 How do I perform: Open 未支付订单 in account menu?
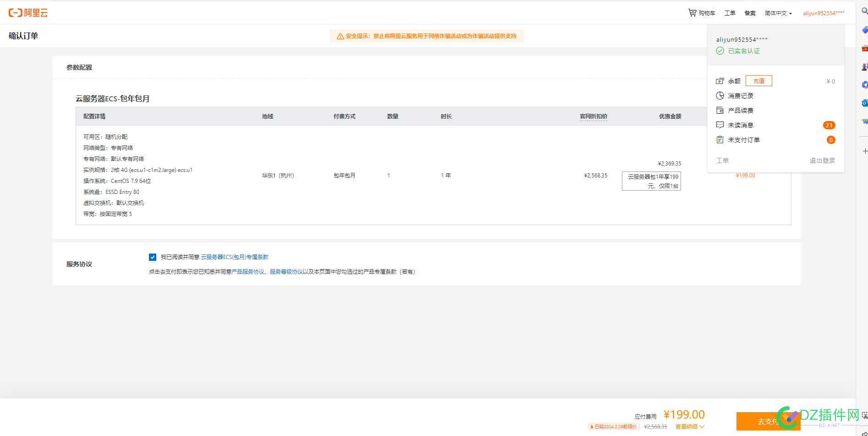click(x=744, y=140)
